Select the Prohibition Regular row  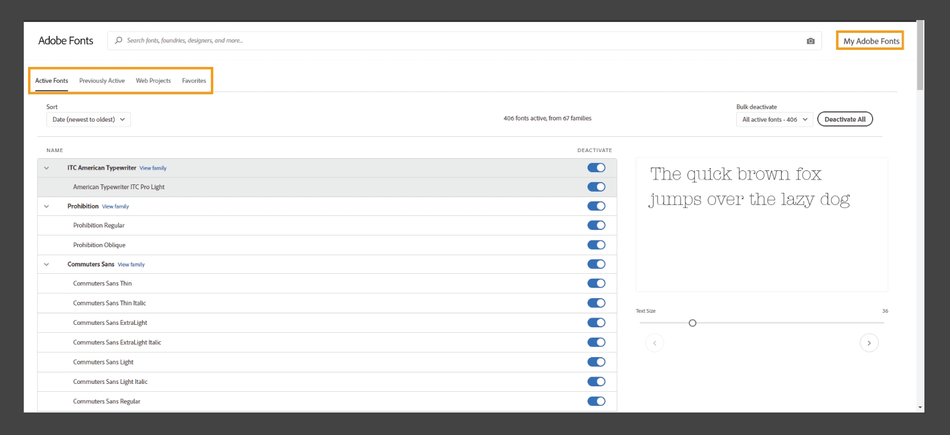click(327, 225)
